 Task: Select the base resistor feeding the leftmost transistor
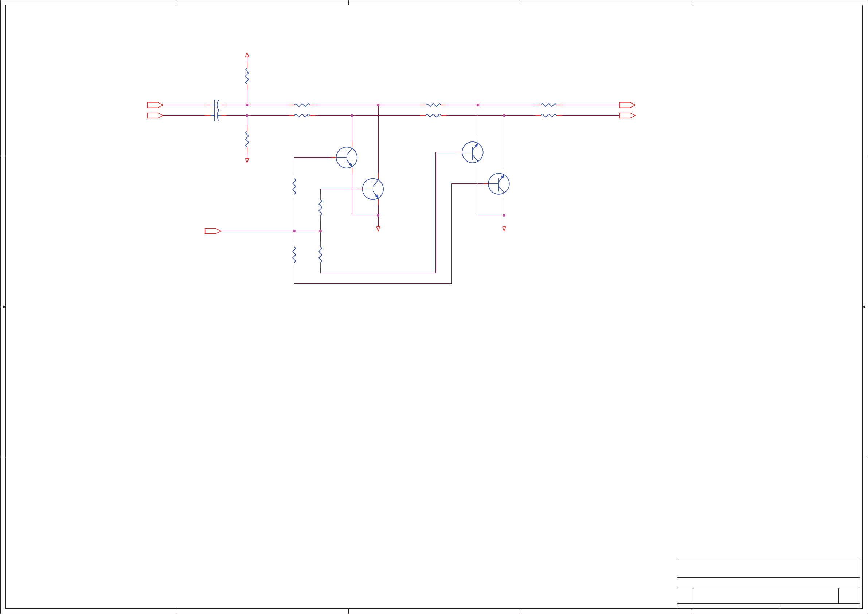pyautogui.click(x=294, y=187)
